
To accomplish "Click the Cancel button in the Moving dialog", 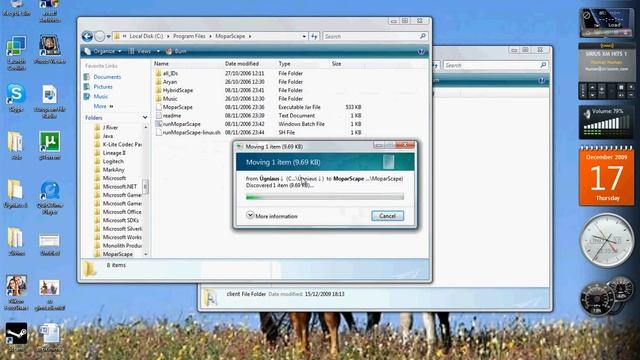I will point(387,216).
